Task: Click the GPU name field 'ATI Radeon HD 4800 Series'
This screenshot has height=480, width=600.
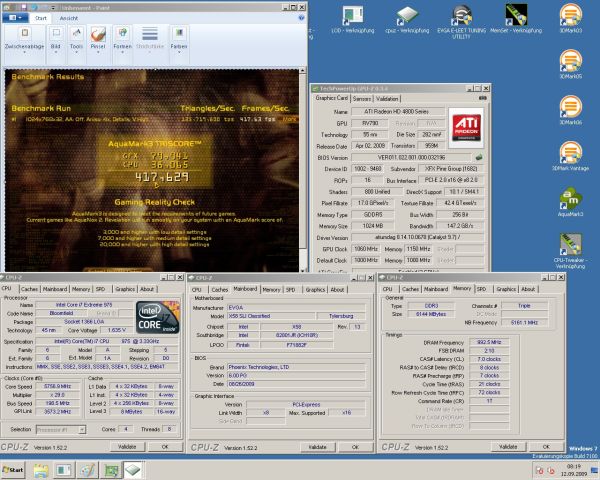Action: point(397,111)
